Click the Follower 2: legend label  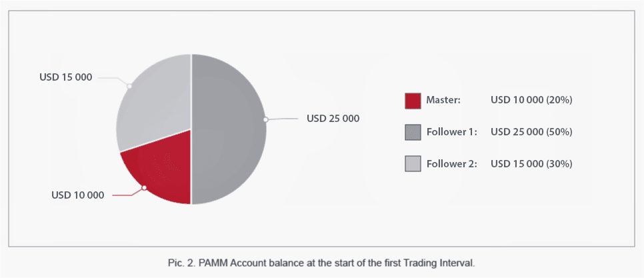452,164
